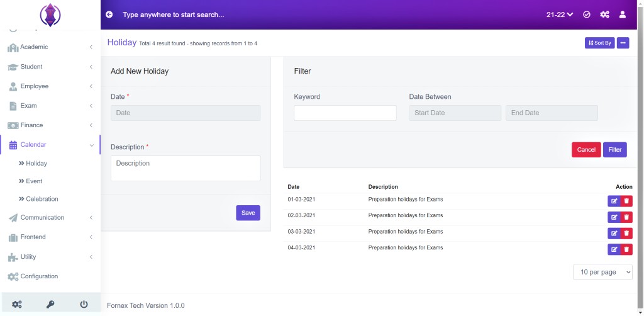Click the app logo at top of sidebar
644x316 pixels.
coord(50,15)
